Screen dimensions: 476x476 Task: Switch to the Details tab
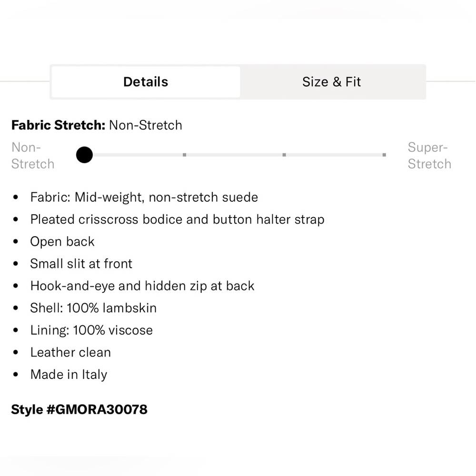pyautogui.click(x=146, y=82)
